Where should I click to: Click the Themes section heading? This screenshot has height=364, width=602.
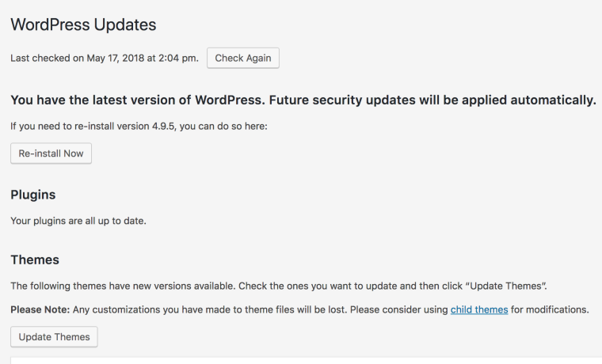pos(35,260)
